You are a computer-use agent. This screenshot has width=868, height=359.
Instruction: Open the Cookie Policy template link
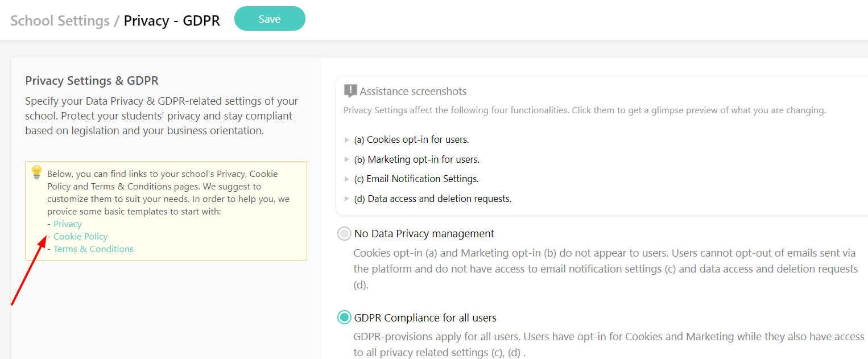click(x=80, y=236)
